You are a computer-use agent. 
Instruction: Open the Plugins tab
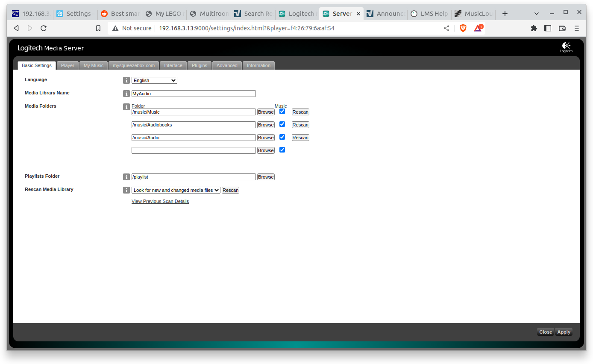[200, 65]
